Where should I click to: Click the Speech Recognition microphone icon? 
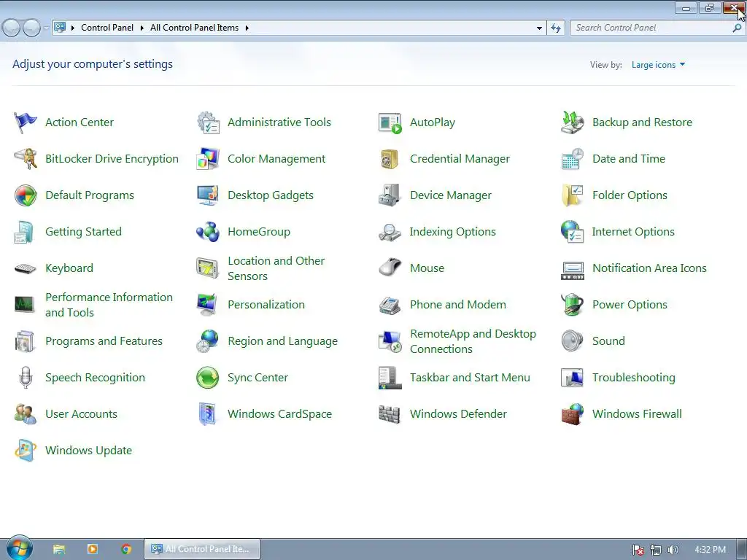[x=26, y=378]
